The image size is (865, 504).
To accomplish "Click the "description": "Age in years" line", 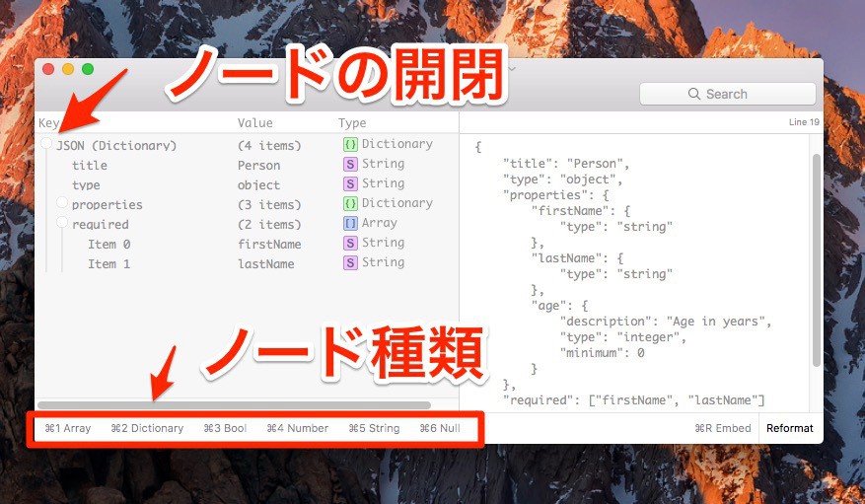I will [x=666, y=322].
